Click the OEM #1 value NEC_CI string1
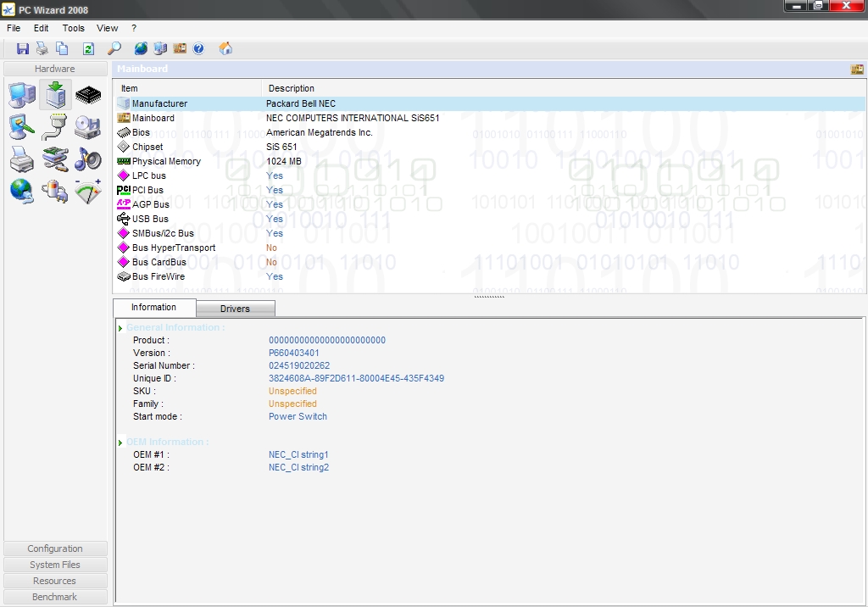 (x=299, y=454)
